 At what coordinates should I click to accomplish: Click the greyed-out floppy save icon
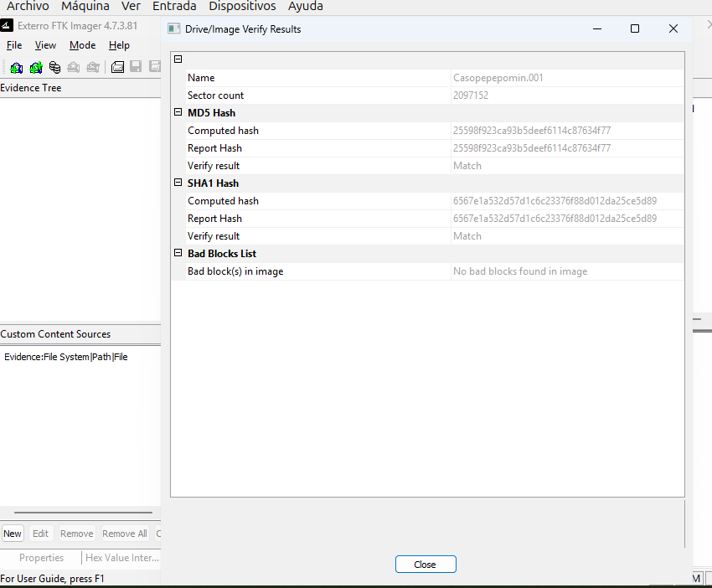click(136, 67)
